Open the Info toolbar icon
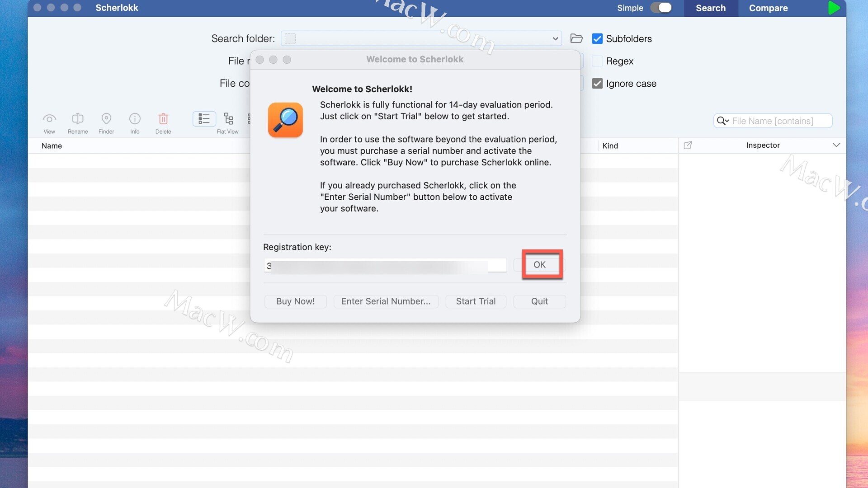The height and width of the screenshot is (488, 868). tap(135, 119)
